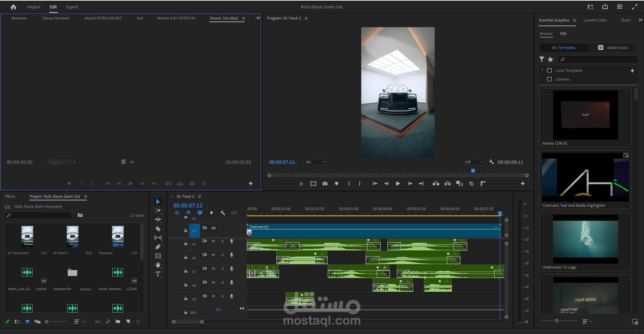Select the My Templates button
Image resolution: width=644 pixels, height=334 pixels.
563,48
